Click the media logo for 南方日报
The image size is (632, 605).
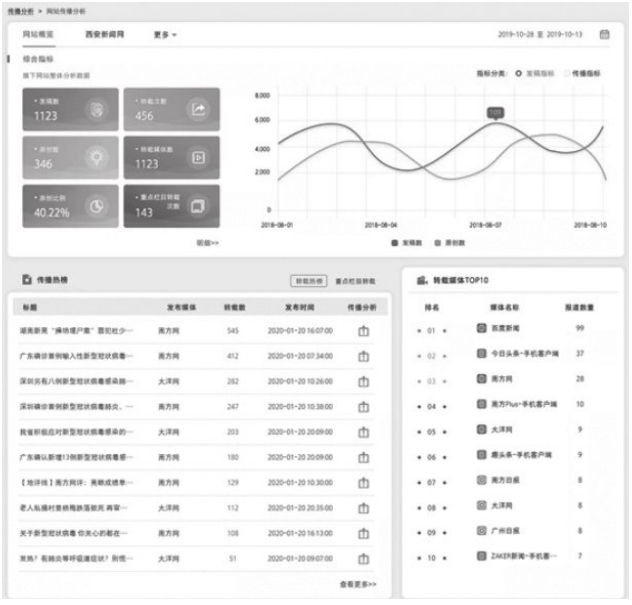[482, 480]
